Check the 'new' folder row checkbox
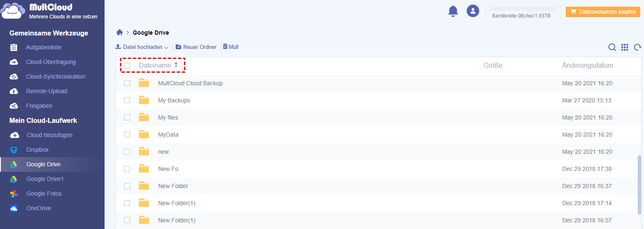 pos(127,152)
